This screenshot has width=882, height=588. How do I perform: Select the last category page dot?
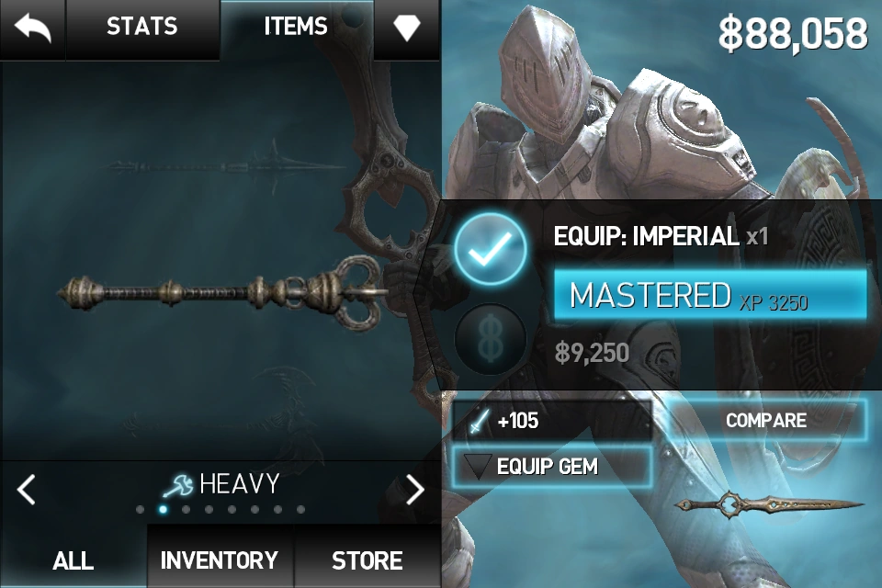(x=301, y=510)
